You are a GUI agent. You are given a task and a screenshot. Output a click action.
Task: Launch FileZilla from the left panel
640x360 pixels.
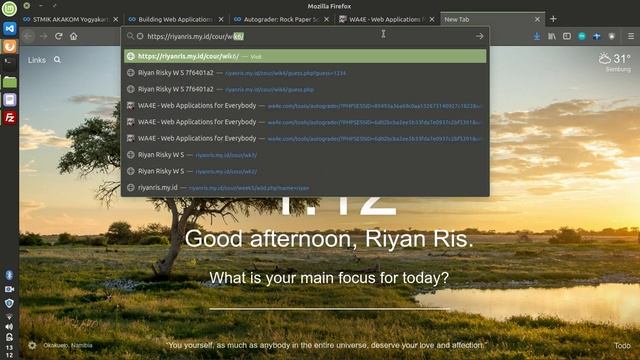[9, 118]
